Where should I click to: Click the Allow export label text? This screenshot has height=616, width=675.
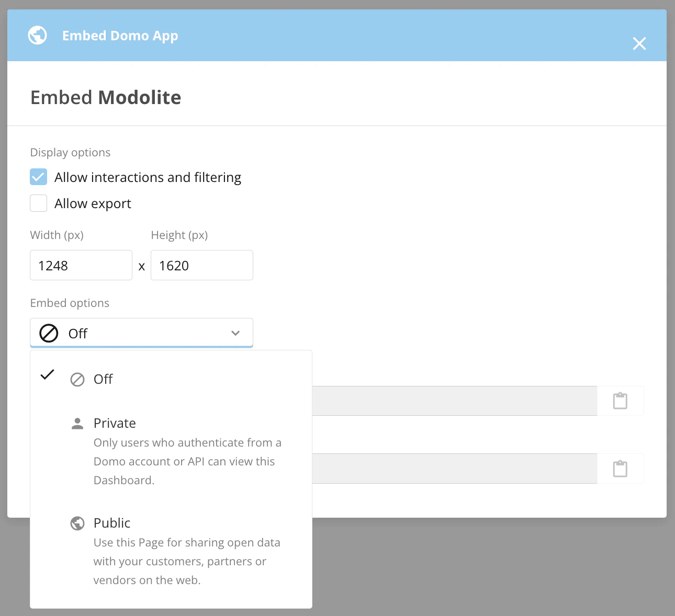(x=93, y=203)
